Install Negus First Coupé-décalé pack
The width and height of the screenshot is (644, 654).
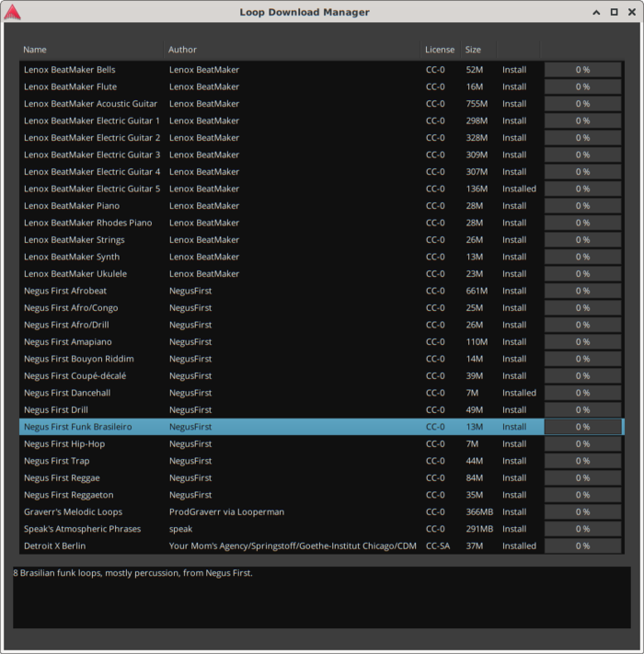tap(514, 376)
